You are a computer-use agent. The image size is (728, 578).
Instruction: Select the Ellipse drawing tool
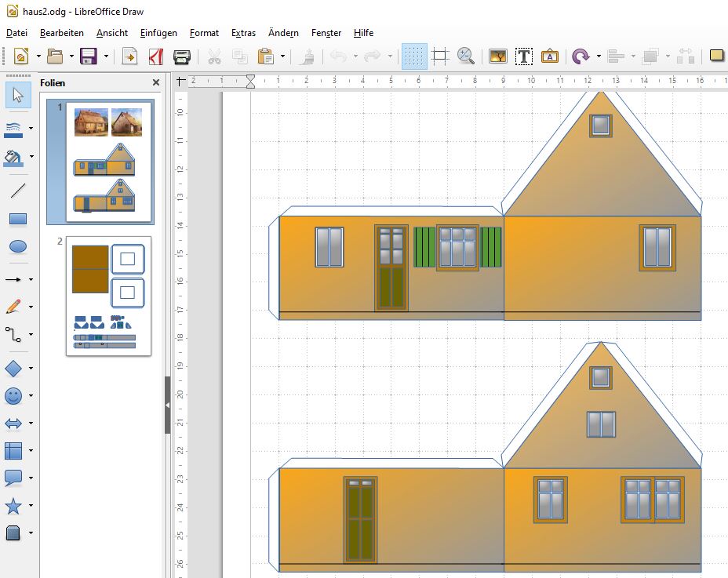tap(17, 246)
